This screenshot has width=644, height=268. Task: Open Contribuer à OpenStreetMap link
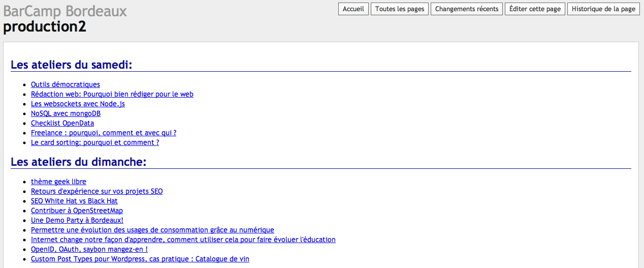coord(77,211)
